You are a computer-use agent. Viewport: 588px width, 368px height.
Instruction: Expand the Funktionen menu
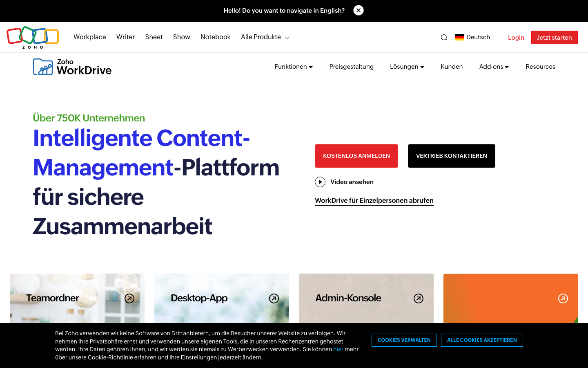click(294, 67)
